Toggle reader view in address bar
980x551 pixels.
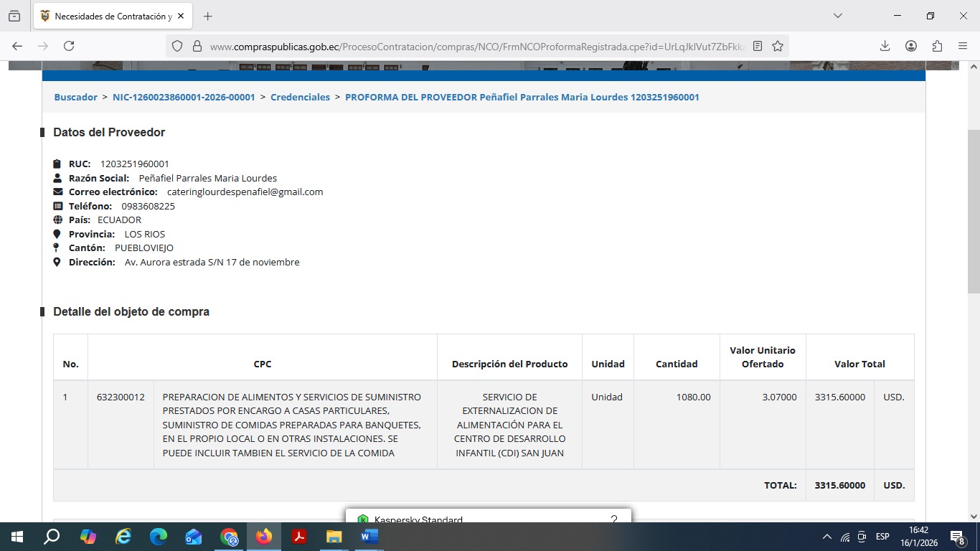point(758,46)
